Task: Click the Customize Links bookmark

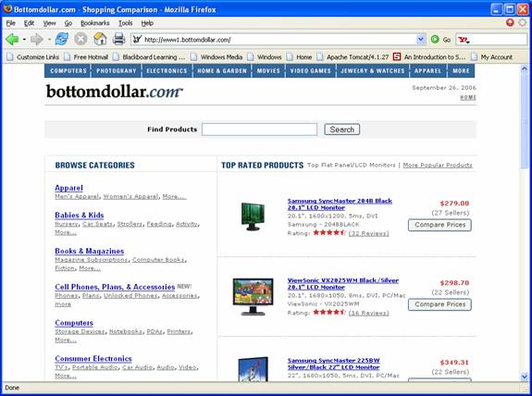Action: (33, 57)
